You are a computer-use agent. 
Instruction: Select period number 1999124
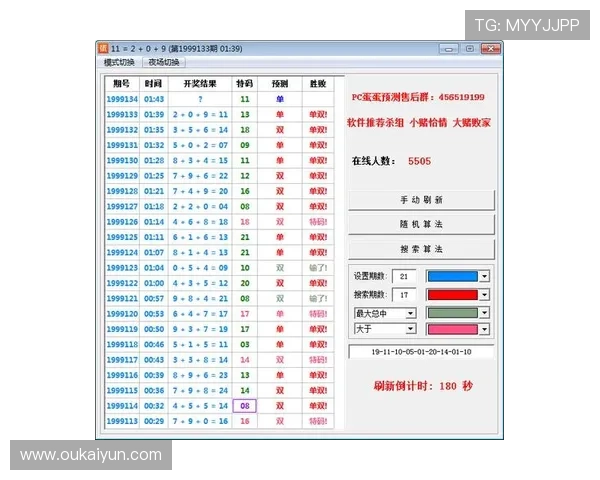[122, 252]
